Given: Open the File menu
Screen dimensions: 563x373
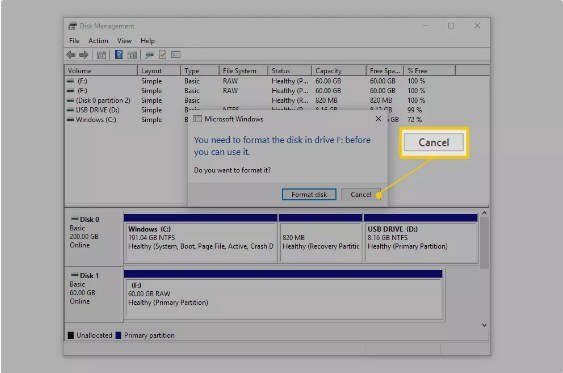Looking at the screenshot, I should tap(74, 41).
